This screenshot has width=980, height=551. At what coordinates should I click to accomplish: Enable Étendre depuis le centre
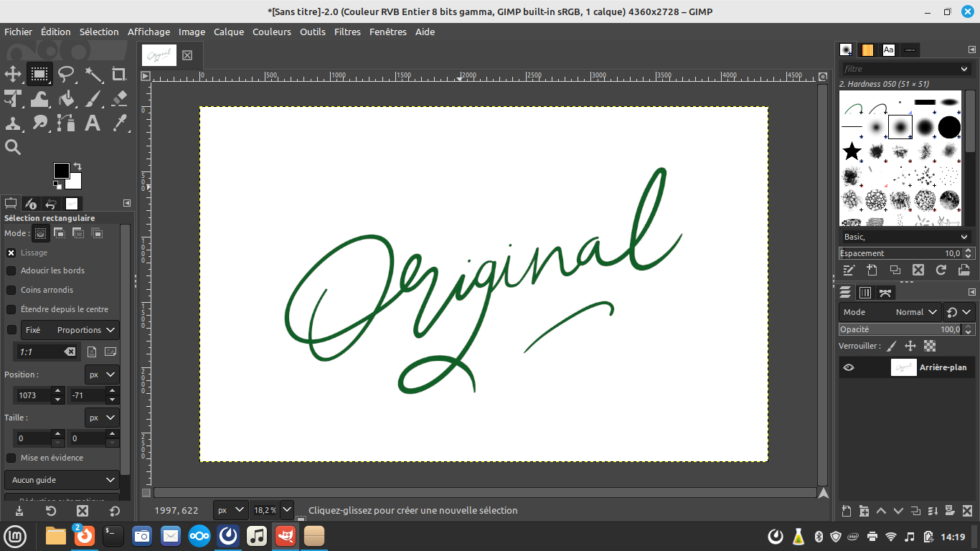11,309
